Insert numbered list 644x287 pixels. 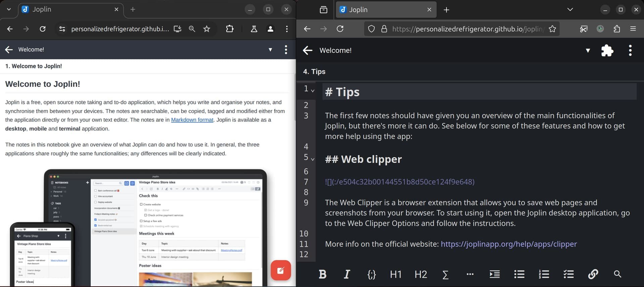(x=544, y=274)
